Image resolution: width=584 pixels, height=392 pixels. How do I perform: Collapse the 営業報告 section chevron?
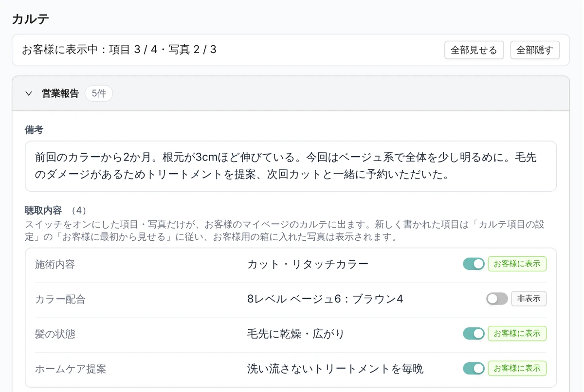[29, 93]
